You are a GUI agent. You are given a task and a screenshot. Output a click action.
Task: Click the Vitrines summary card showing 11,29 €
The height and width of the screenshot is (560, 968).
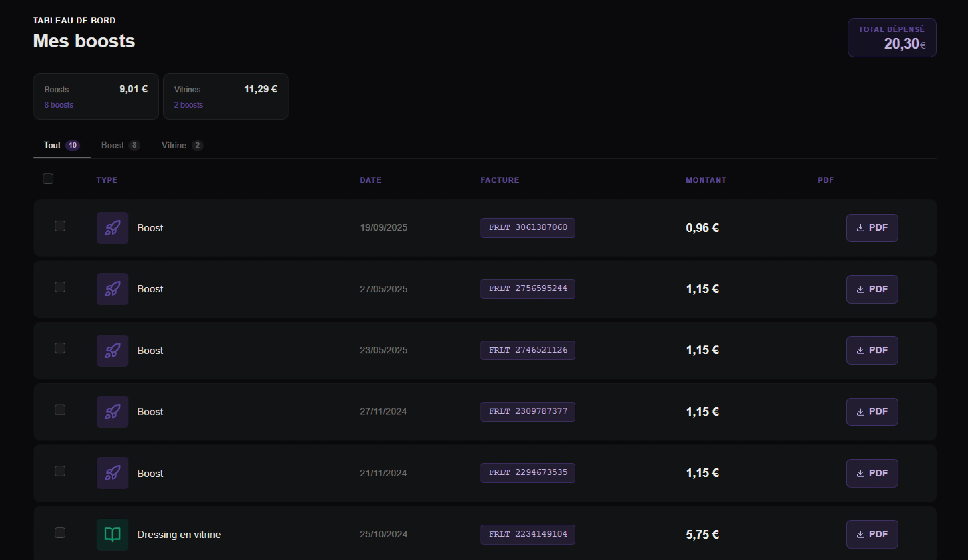point(226,96)
